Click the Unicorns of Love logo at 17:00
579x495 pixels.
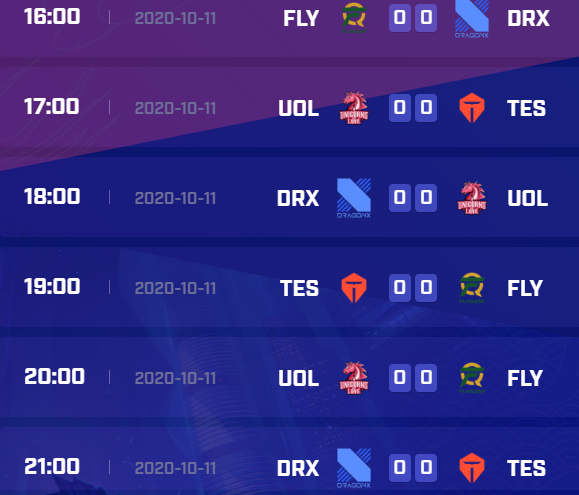coord(354,108)
